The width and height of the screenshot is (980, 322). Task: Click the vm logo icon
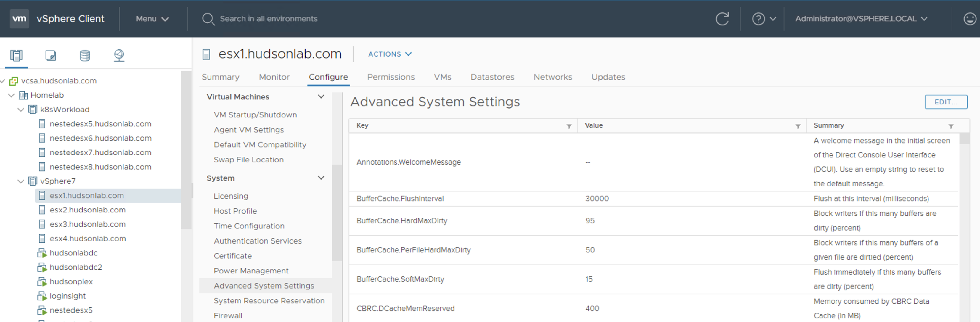point(19,19)
